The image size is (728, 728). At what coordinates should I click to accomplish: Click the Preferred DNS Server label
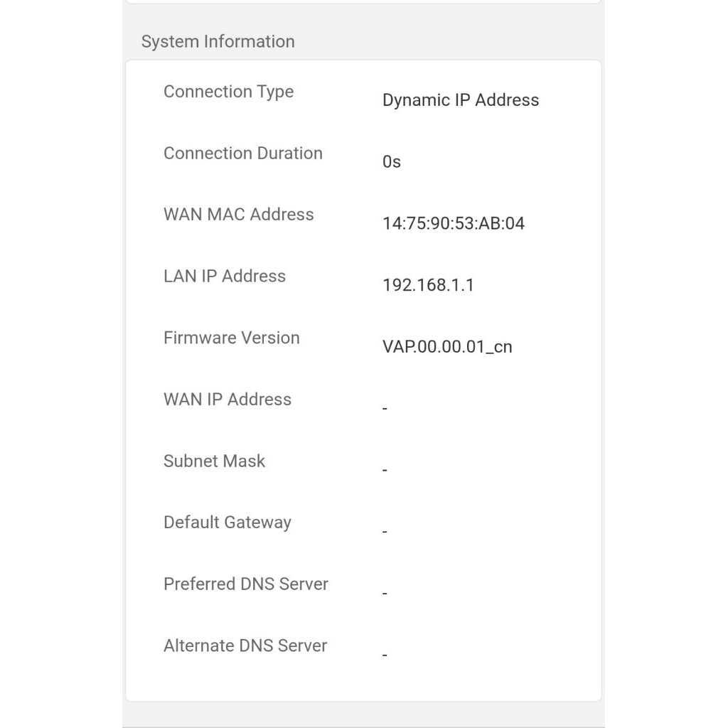(x=245, y=584)
